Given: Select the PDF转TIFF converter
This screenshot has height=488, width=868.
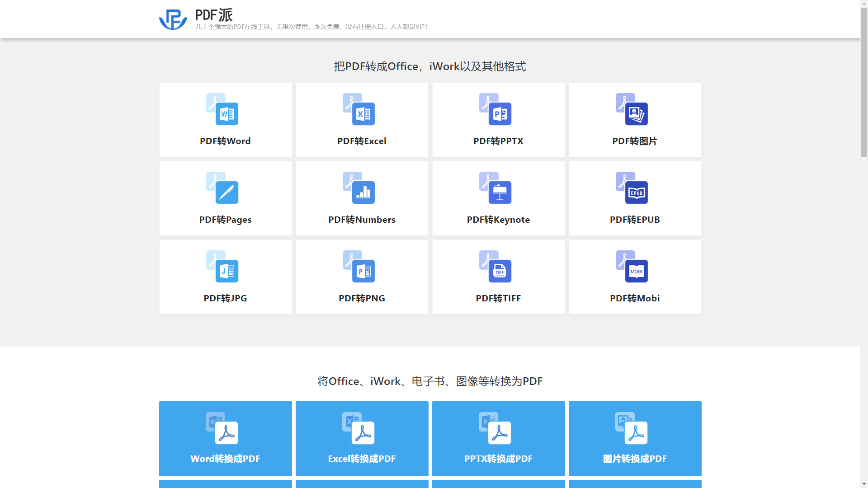Looking at the screenshot, I should click(498, 277).
